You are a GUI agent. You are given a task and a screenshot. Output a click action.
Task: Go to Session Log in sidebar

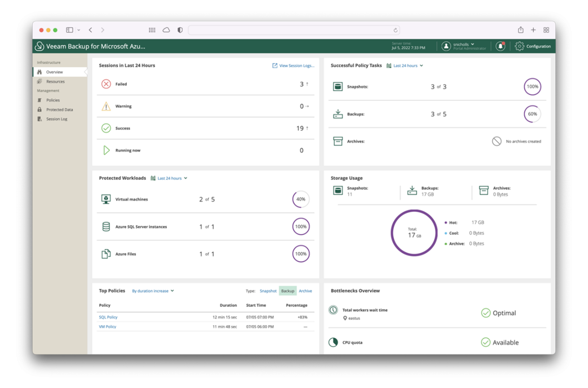tap(57, 119)
